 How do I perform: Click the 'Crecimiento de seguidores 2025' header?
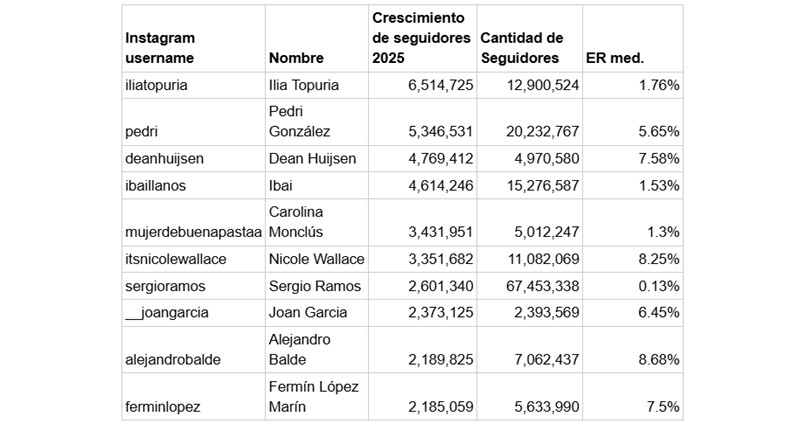click(x=420, y=38)
